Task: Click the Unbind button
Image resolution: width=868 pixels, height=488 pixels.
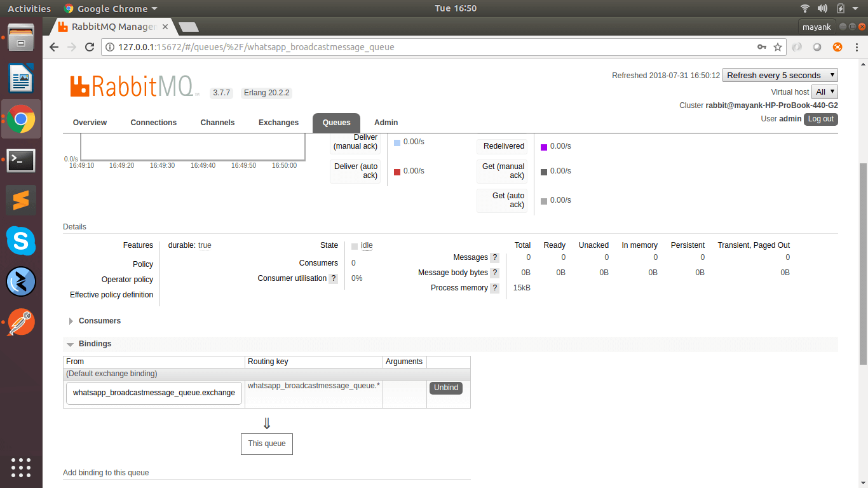Action: coord(446,388)
